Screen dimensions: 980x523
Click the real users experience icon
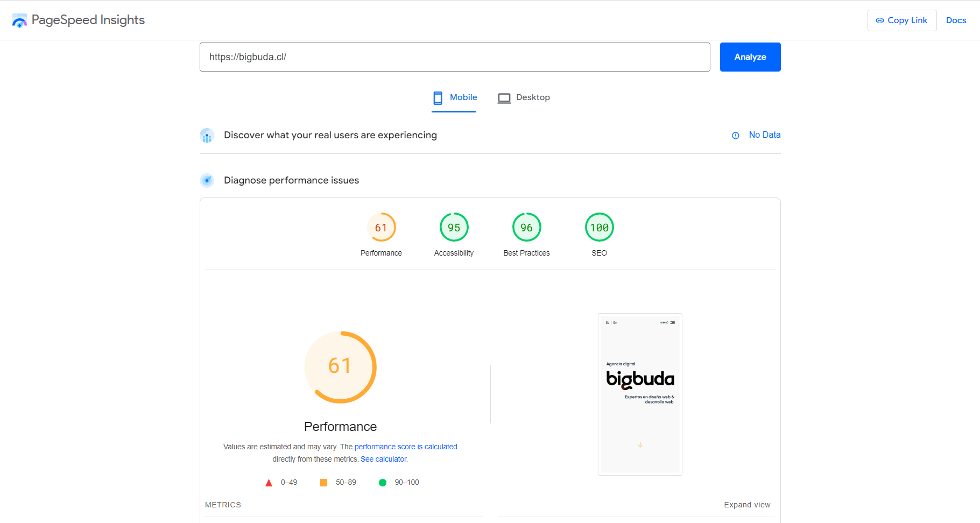(207, 136)
